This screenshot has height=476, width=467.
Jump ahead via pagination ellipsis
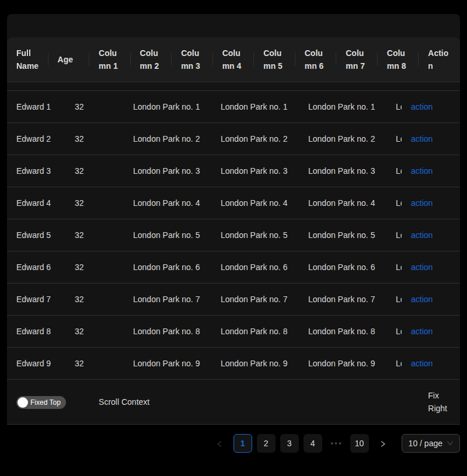pos(336,443)
